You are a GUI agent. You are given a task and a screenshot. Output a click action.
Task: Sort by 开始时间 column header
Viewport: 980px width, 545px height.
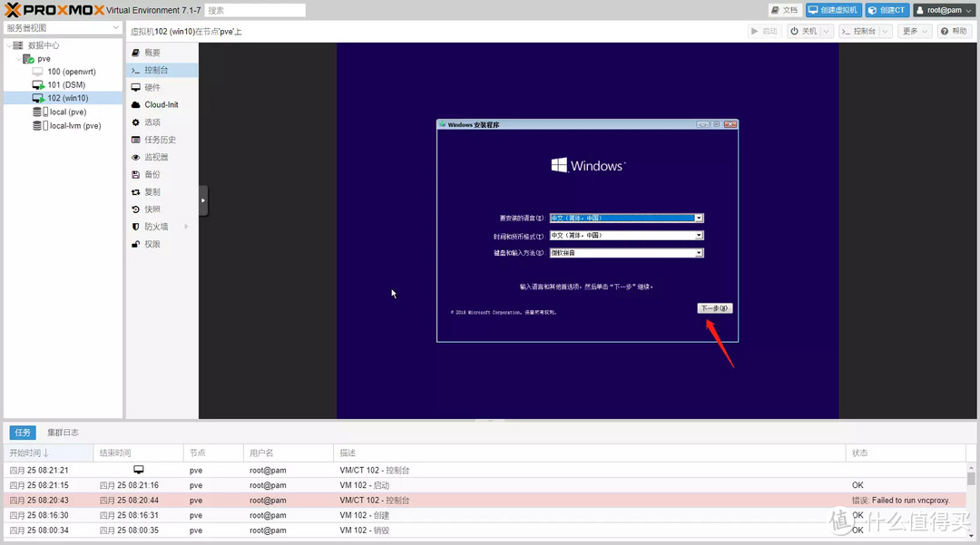pyautogui.click(x=48, y=453)
